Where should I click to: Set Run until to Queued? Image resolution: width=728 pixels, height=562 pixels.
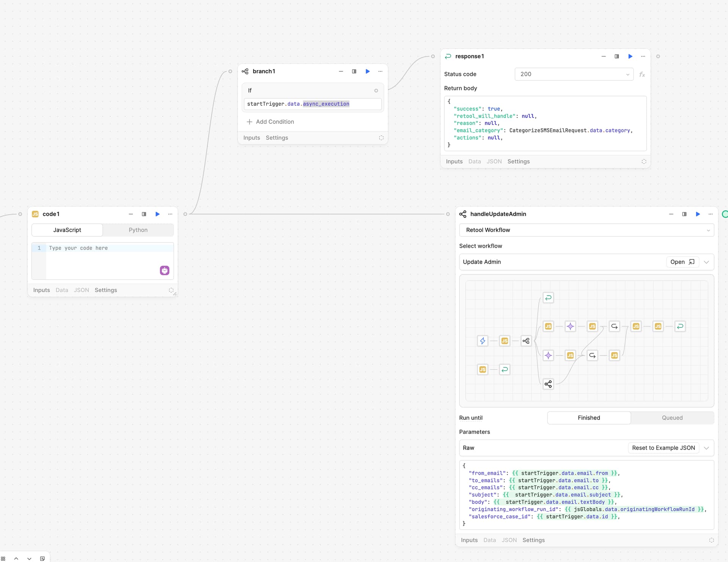(672, 418)
